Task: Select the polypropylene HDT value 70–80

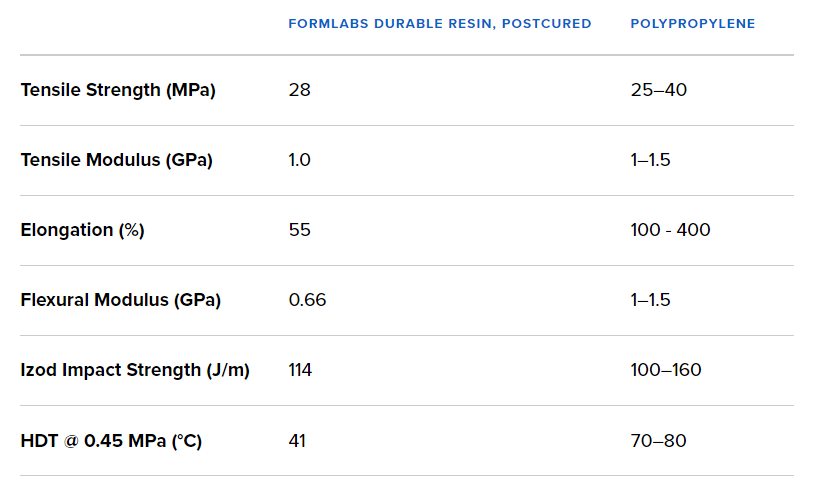Action: (658, 440)
